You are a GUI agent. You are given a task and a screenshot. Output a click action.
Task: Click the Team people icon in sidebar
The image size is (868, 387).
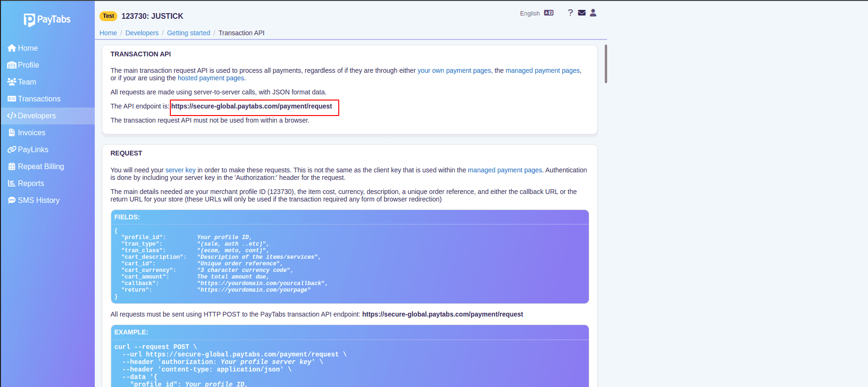coord(12,82)
